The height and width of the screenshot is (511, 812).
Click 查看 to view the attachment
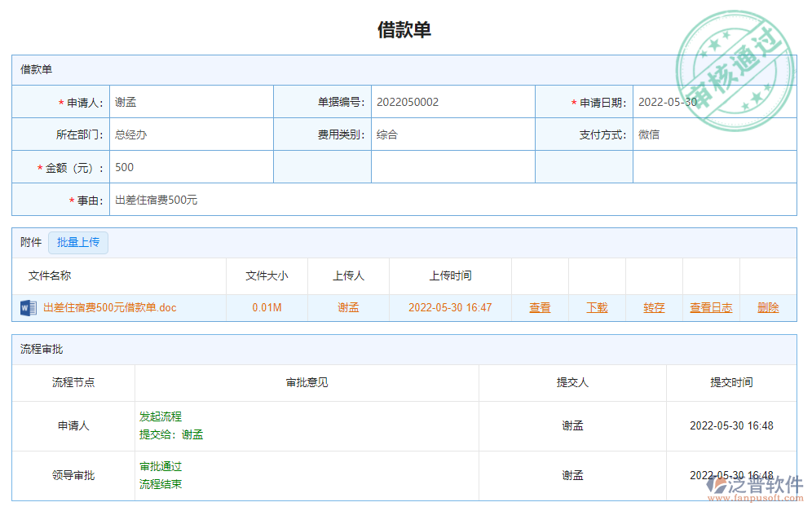tap(540, 308)
